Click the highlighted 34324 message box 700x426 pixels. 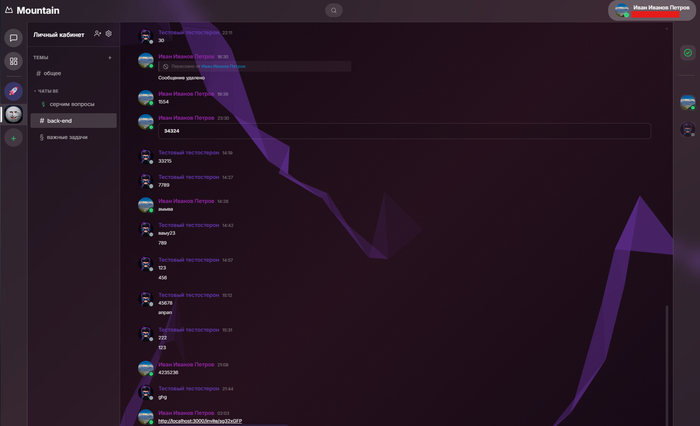(404, 131)
